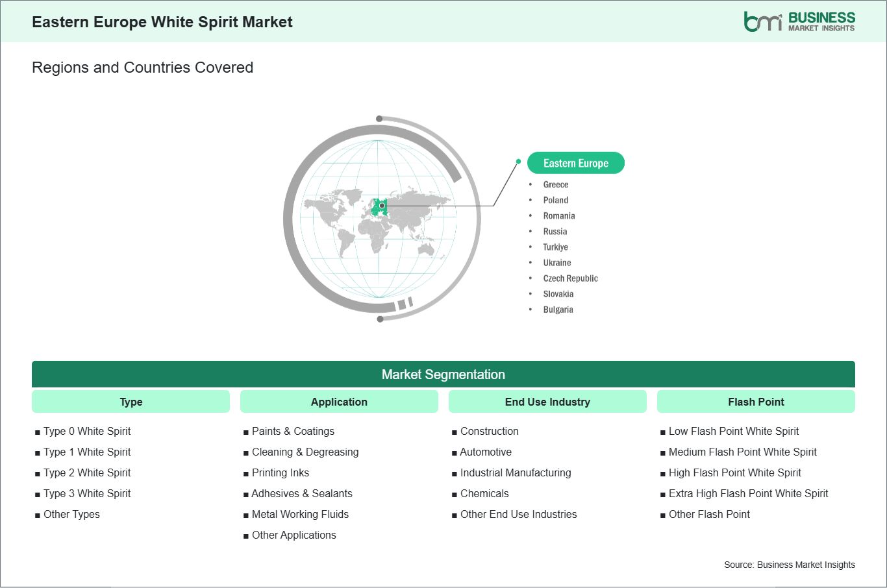Image resolution: width=887 pixels, height=588 pixels.
Task: Click 'Low Flash Point White Spirit' entry
Action: pos(734,431)
